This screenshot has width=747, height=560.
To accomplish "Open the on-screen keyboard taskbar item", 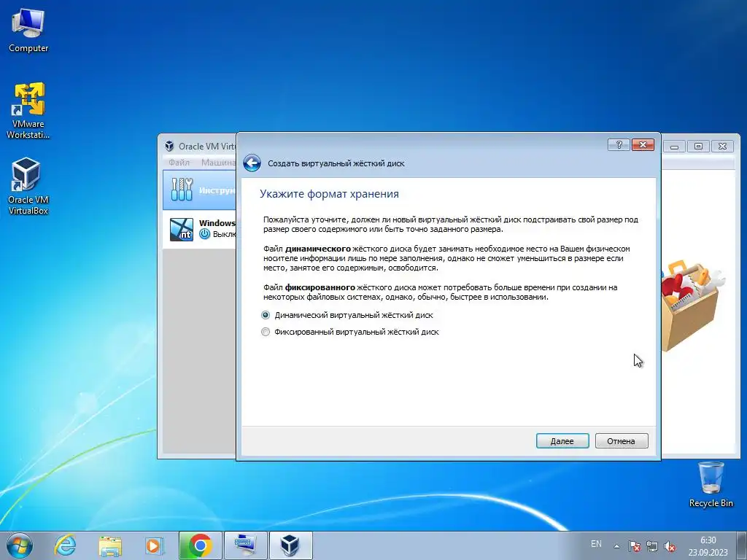I will point(245,545).
